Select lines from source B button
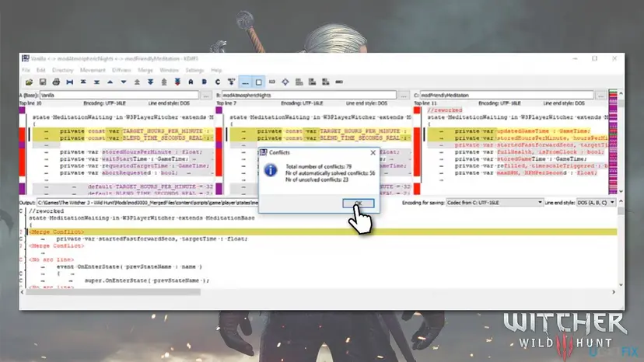The height and width of the screenshot is (362, 644). click(204, 82)
